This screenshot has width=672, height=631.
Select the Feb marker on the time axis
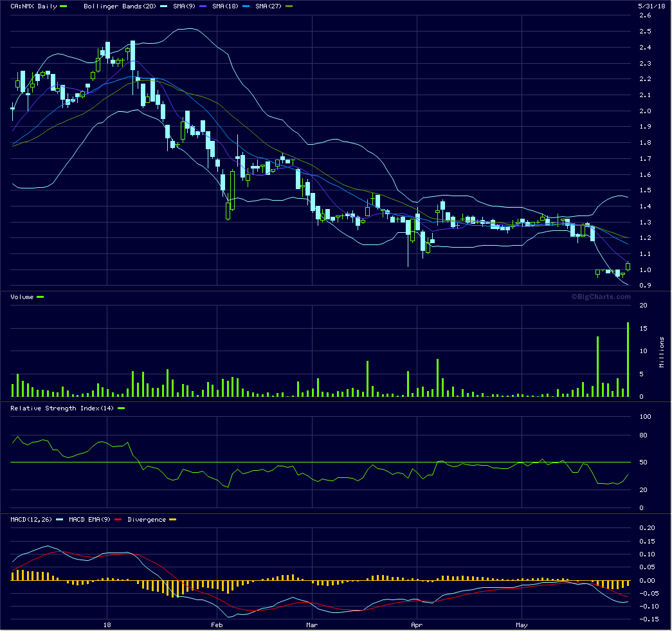click(x=216, y=625)
